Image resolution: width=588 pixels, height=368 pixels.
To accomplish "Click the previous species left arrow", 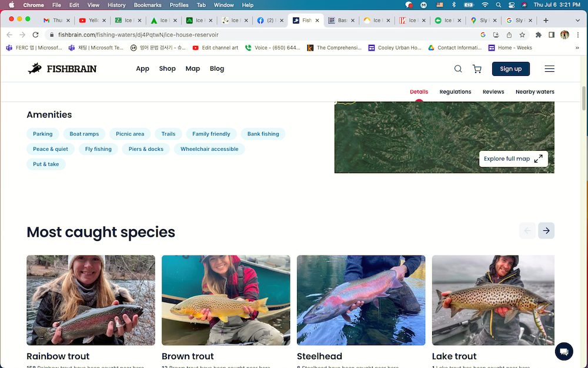I will click(527, 231).
